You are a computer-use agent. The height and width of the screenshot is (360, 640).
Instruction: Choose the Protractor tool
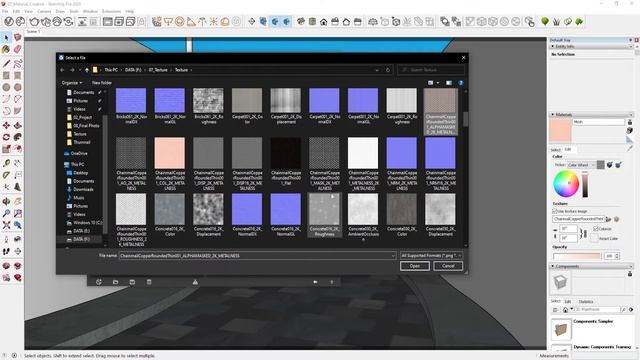(x=6, y=175)
